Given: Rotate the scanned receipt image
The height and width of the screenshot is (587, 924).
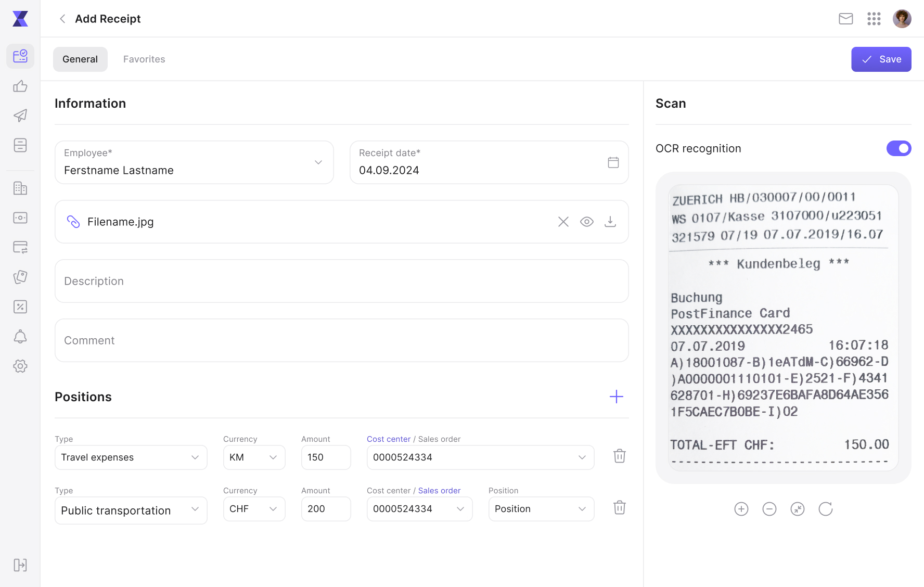Looking at the screenshot, I should 826,509.
